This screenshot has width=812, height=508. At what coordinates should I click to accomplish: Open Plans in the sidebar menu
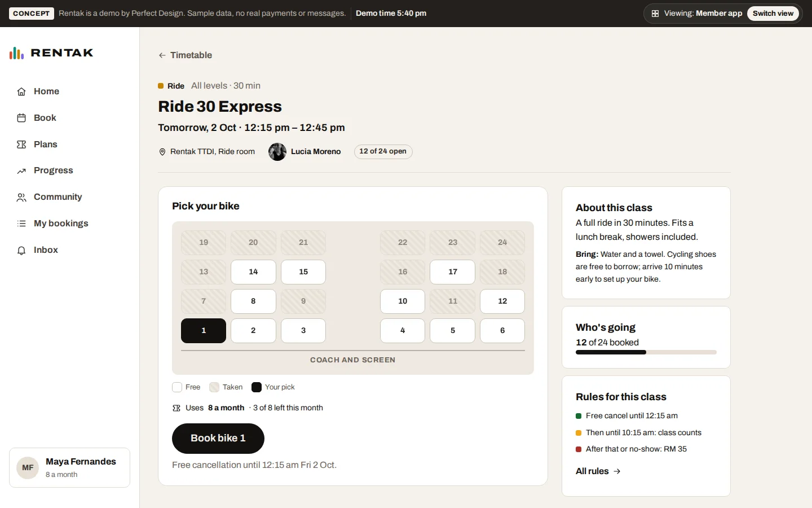[x=70, y=144]
